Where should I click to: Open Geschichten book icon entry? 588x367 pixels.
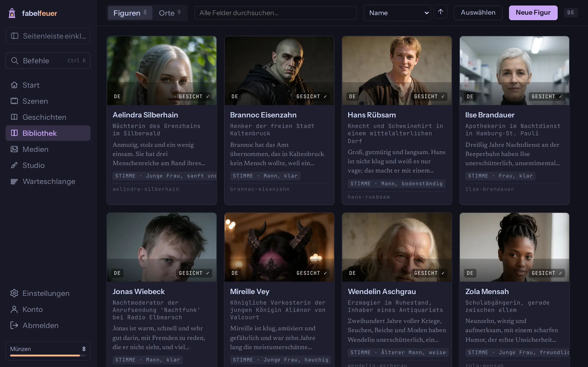[x=14, y=117]
